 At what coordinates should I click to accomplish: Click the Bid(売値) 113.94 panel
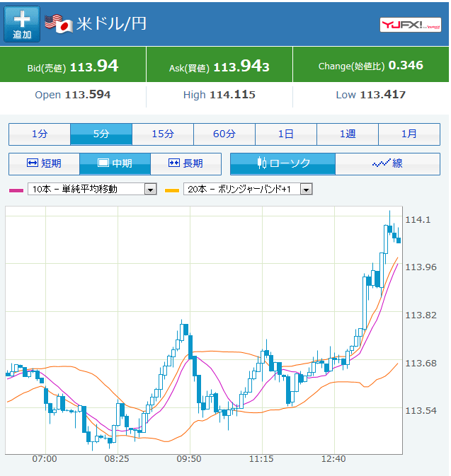(x=73, y=64)
